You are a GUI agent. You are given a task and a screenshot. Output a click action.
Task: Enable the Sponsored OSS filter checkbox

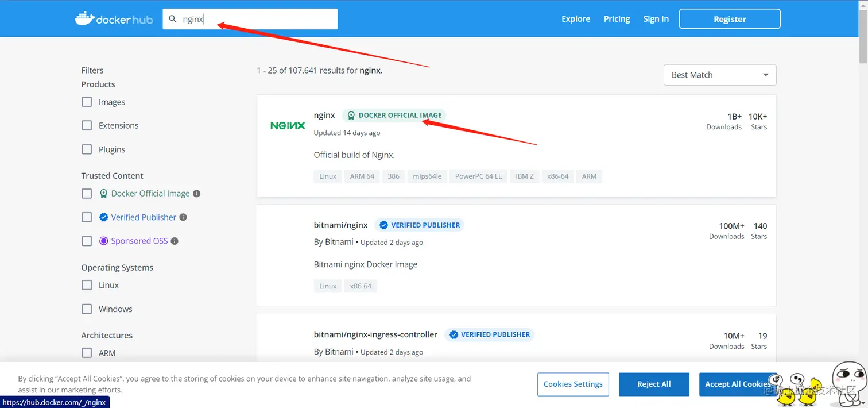[87, 241]
